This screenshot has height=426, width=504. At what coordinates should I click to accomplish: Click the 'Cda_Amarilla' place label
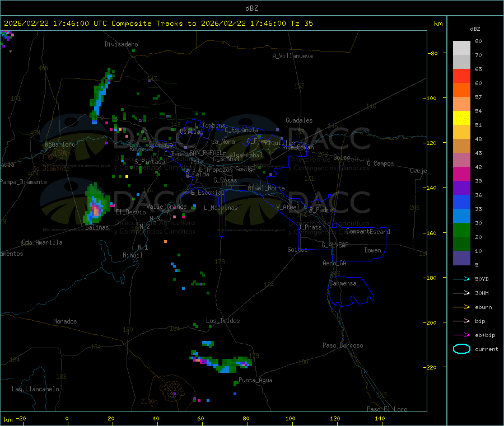coord(43,242)
